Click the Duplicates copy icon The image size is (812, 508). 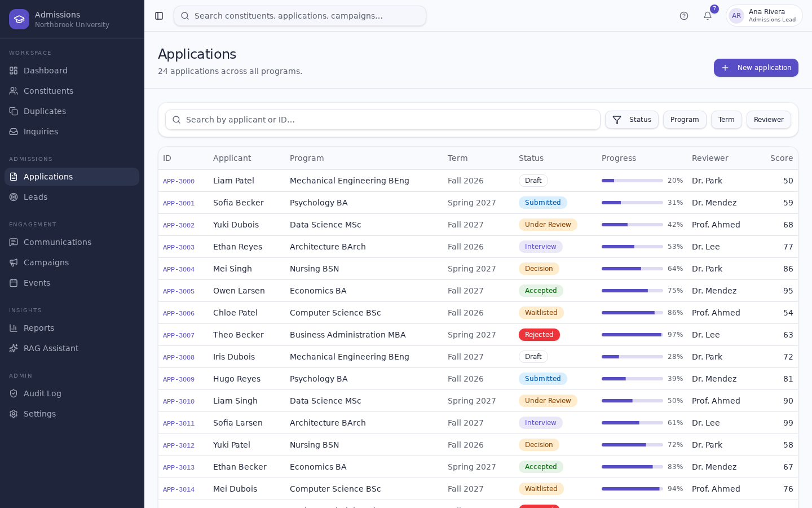(x=14, y=111)
